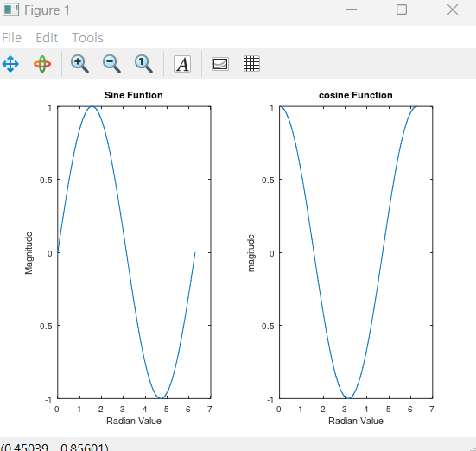The width and height of the screenshot is (476, 451).
Task: Open the File menu
Action: [x=11, y=38]
